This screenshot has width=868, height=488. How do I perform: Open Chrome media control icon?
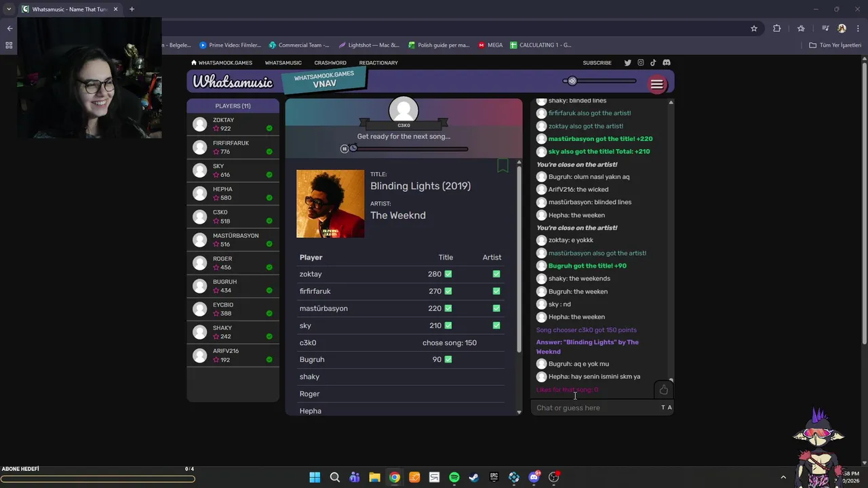(825, 28)
